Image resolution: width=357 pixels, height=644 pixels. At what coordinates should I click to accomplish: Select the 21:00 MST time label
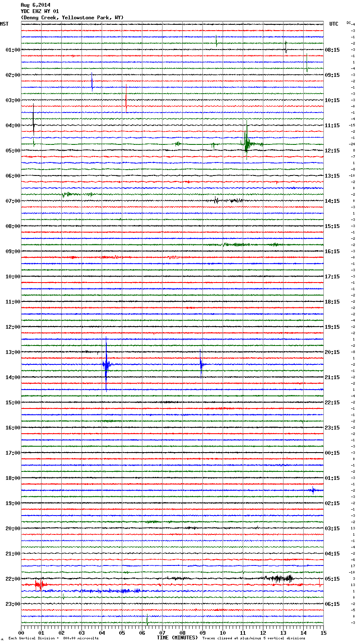pyautogui.click(x=13, y=554)
